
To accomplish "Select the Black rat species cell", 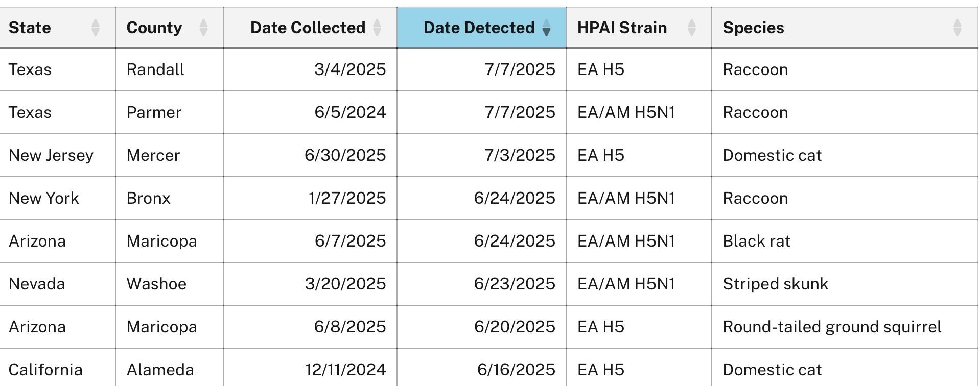I will (756, 241).
